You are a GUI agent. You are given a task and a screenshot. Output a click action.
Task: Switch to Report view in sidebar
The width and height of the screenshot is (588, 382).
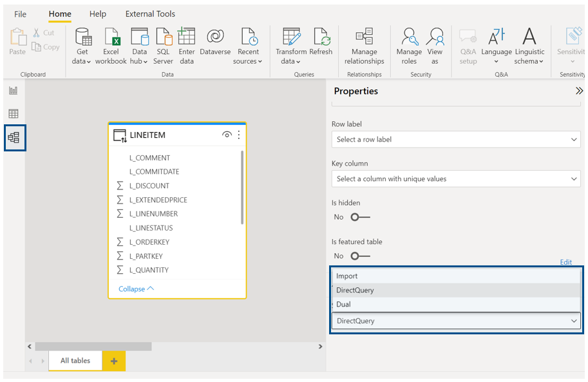click(14, 90)
